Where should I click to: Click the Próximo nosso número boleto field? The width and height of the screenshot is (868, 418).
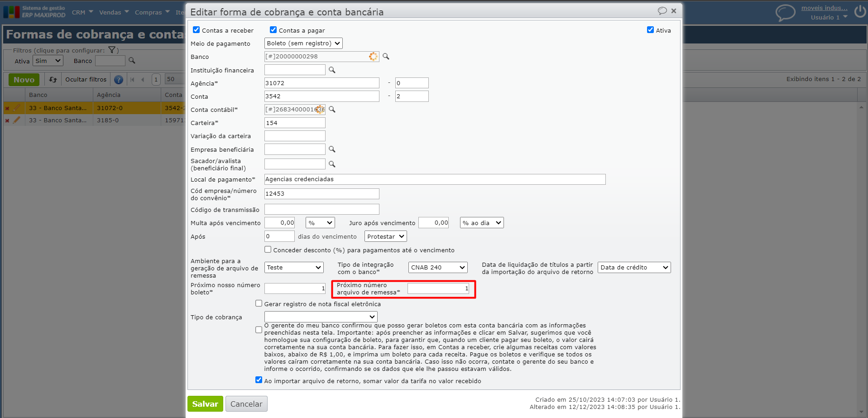coord(295,288)
